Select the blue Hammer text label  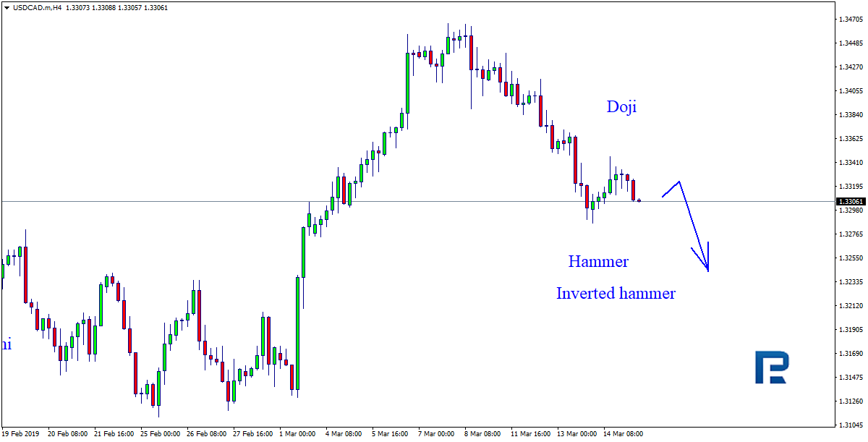[598, 261]
